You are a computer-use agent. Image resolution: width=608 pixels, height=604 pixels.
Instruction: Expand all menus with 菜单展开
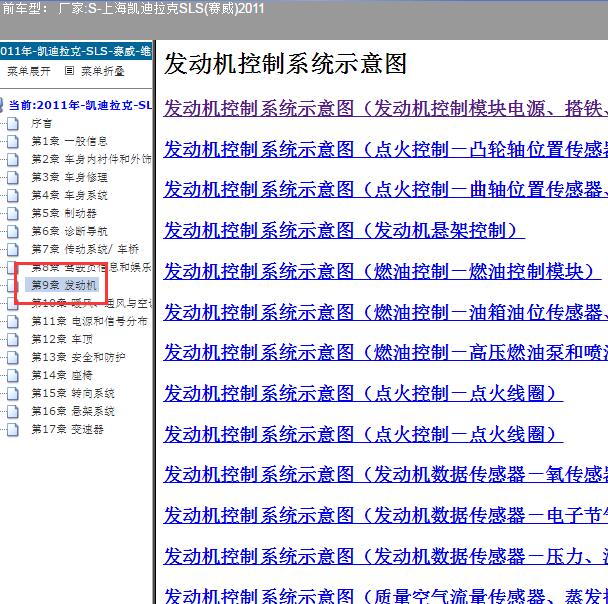click(x=29, y=71)
